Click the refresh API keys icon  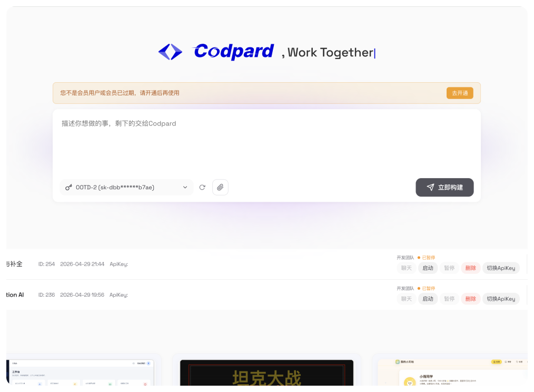(202, 187)
